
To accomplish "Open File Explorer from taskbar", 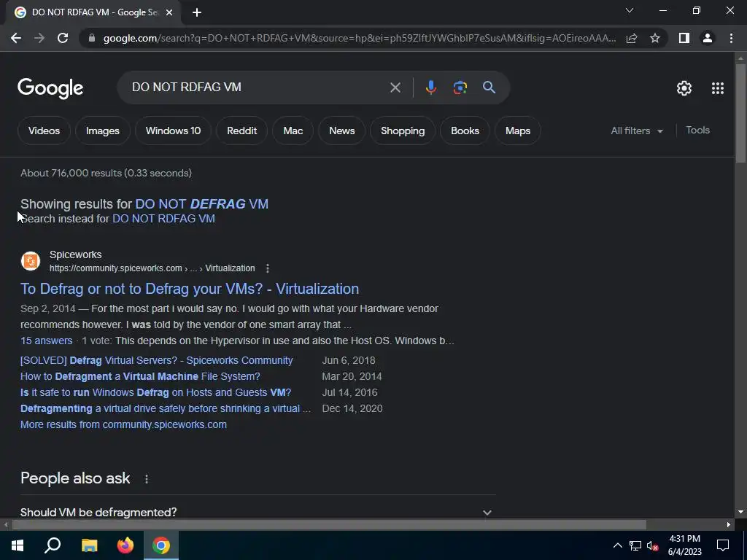I will point(89,545).
